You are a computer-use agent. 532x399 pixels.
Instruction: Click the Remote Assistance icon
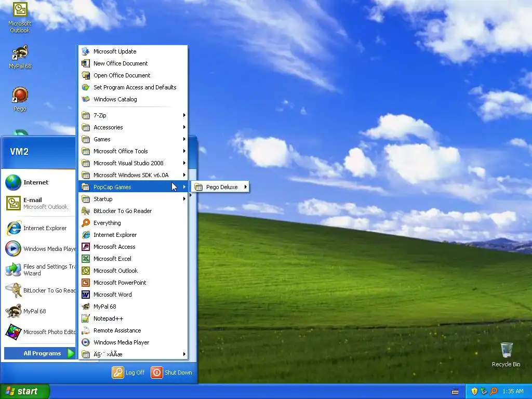click(86, 330)
